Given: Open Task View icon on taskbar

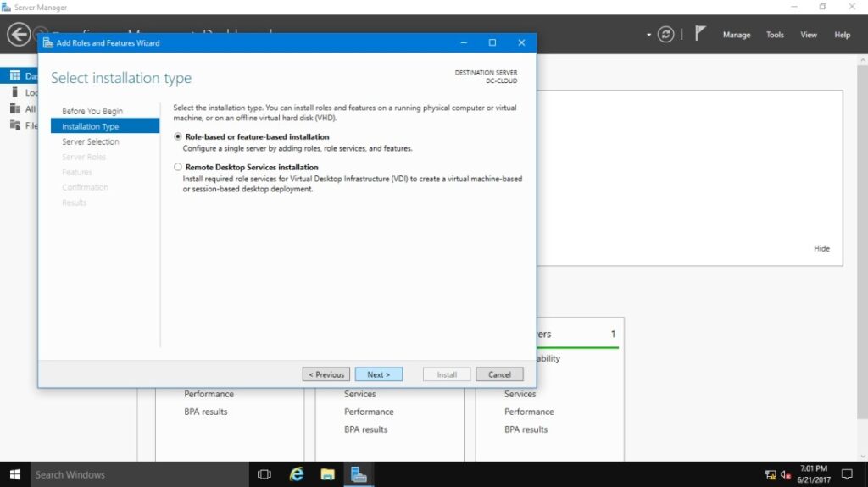Looking at the screenshot, I should point(264,474).
